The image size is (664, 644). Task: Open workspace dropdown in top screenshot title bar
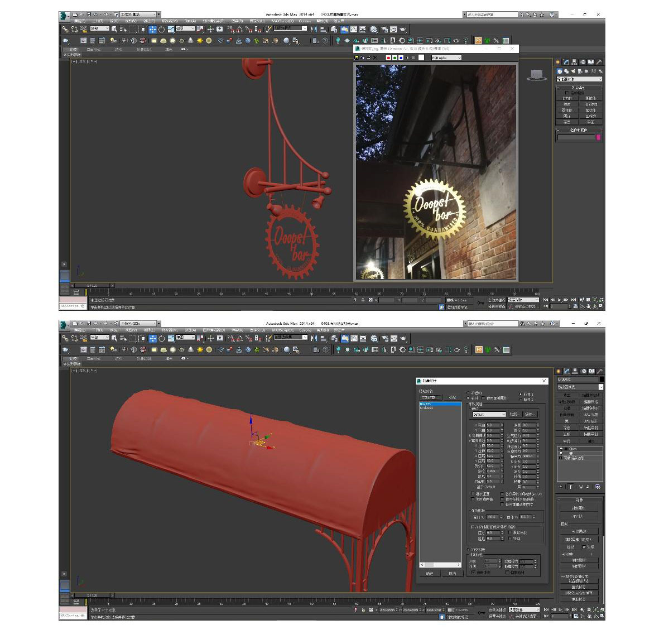point(138,15)
